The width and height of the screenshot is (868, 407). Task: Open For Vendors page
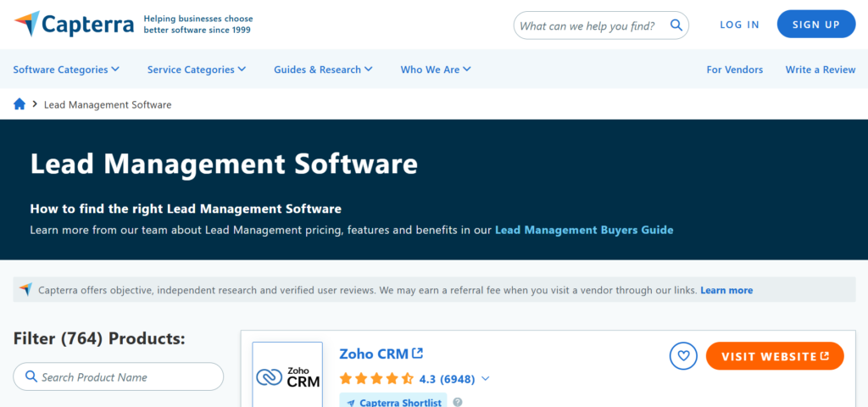tap(735, 70)
